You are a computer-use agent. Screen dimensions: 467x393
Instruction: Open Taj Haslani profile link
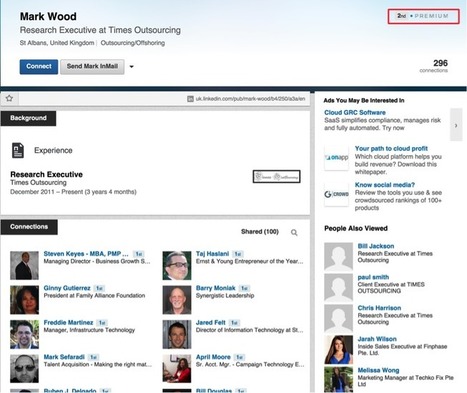tap(212, 254)
